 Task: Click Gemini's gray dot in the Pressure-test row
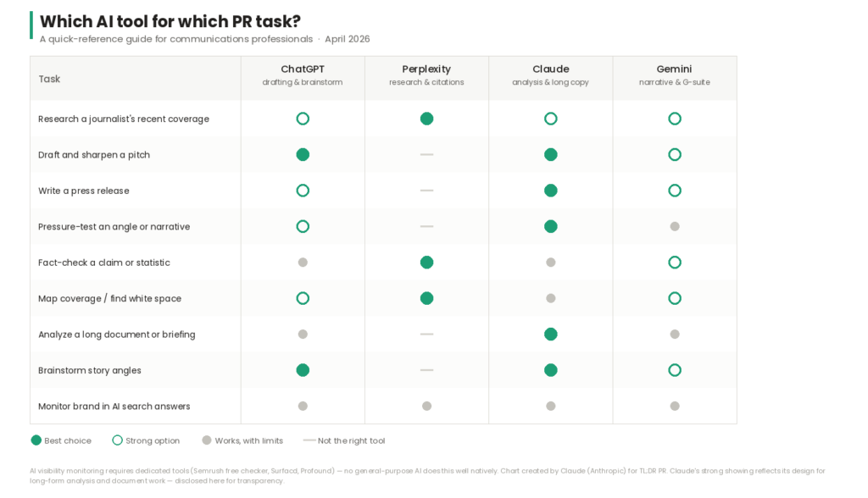[675, 227]
